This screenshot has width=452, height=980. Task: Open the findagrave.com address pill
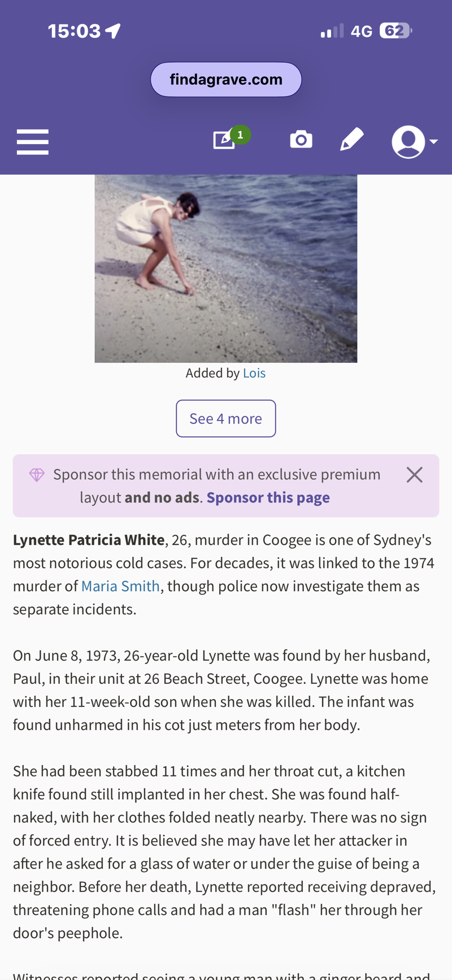(x=226, y=78)
